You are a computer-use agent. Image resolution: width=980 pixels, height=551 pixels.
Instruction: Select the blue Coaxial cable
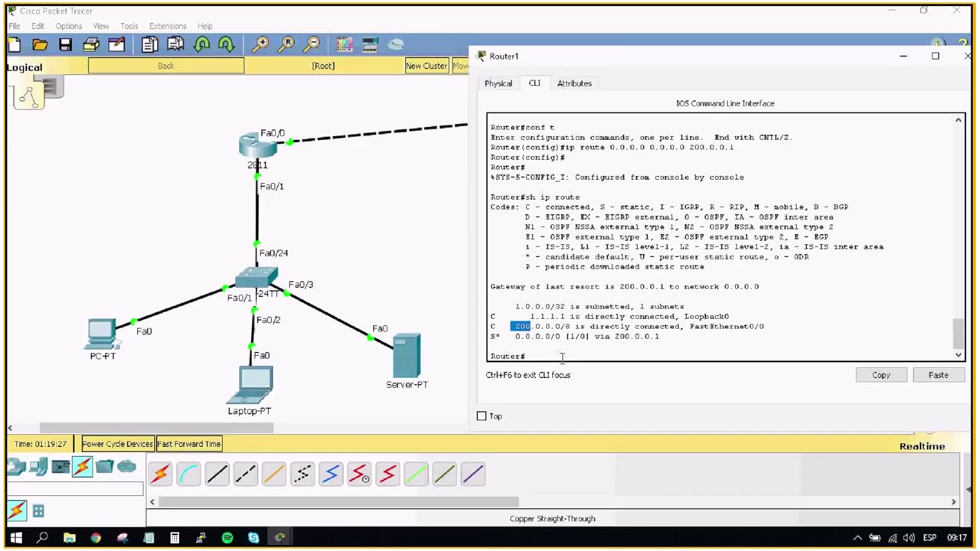tap(331, 474)
